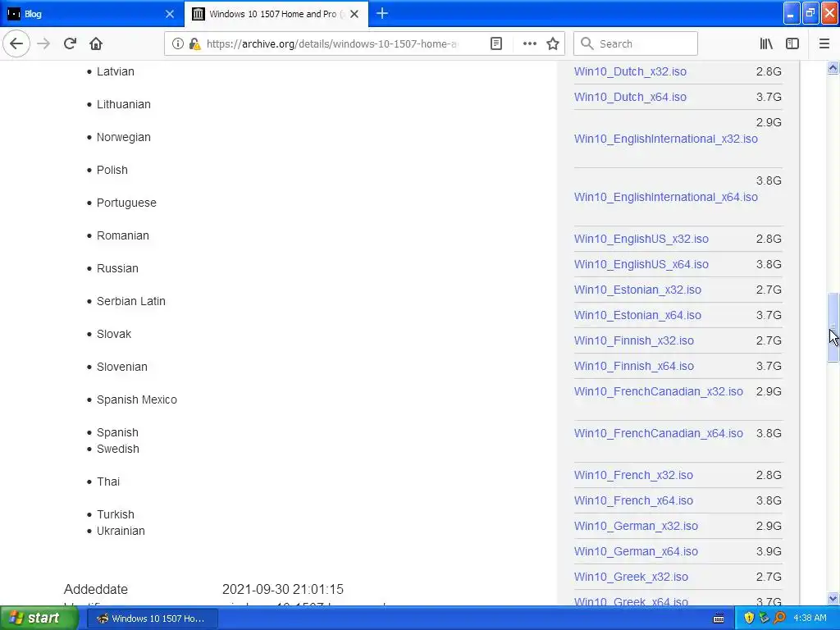Viewport: 840px width, 630px height.
Task: Click Win10_French_x32.iso link
Action: (633, 475)
